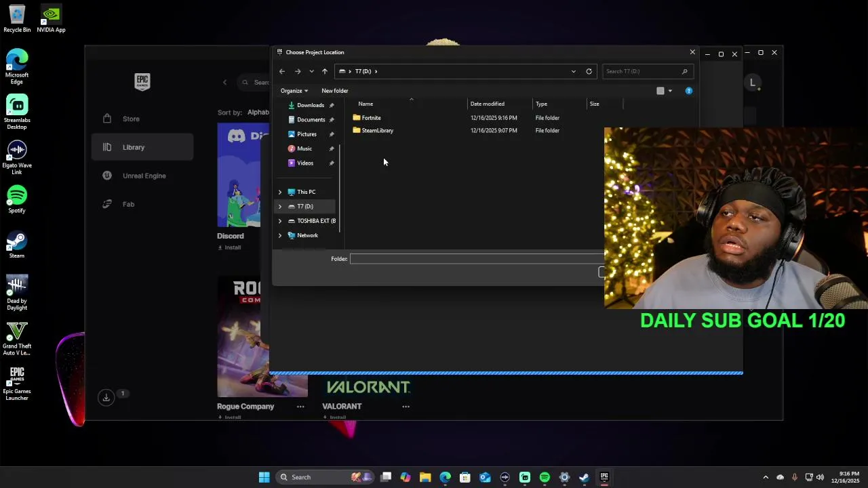
Task: Open Recycle Bin desktop icon
Action: coord(17,19)
